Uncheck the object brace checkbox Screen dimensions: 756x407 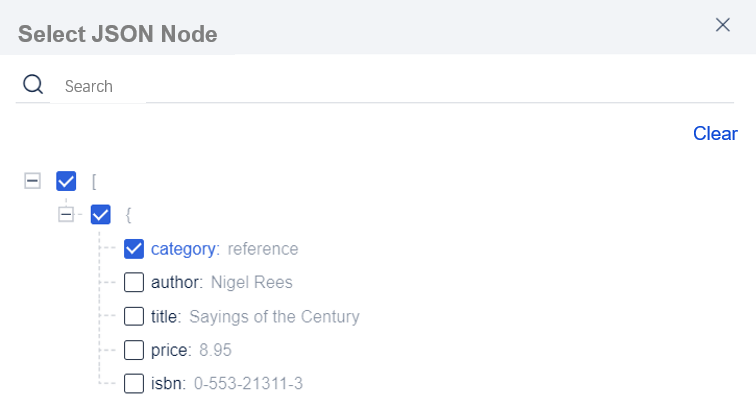(100, 214)
